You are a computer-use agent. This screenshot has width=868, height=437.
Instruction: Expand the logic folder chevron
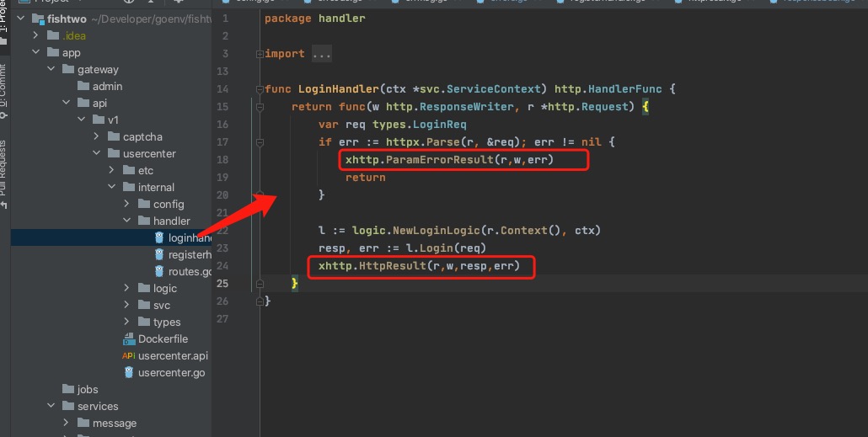126,288
